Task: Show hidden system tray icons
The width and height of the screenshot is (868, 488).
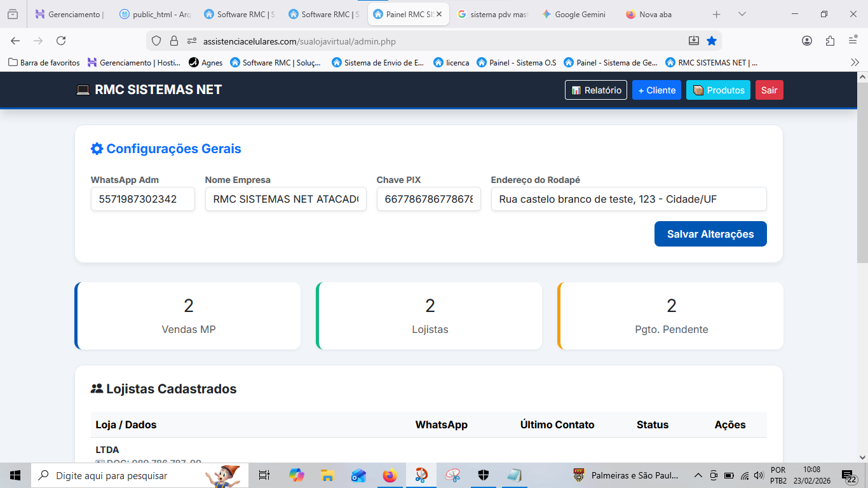Action: tap(698, 475)
